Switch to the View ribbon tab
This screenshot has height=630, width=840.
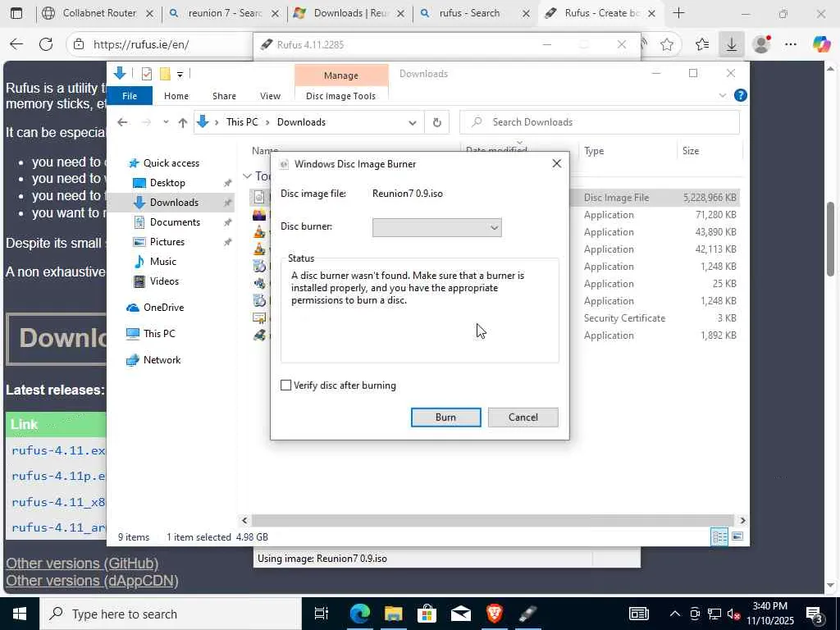pyautogui.click(x=270, y=96)
